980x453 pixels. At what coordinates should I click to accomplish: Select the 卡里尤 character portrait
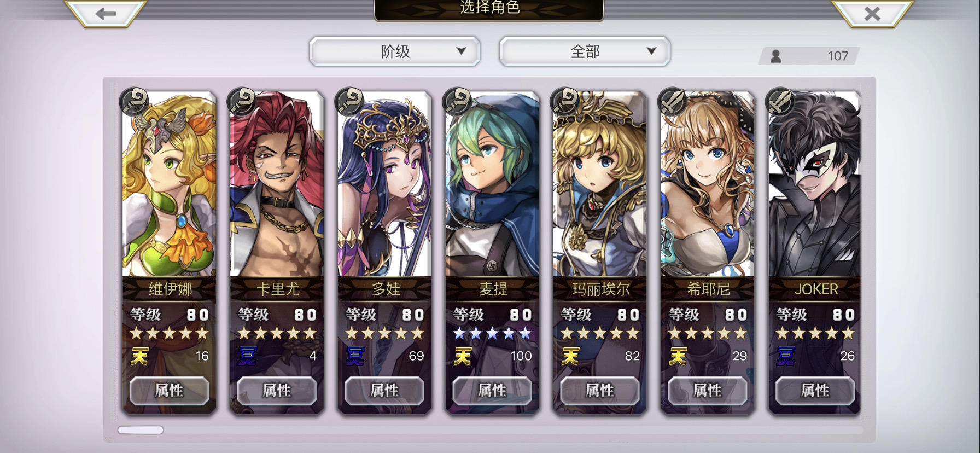click(277, 184)
